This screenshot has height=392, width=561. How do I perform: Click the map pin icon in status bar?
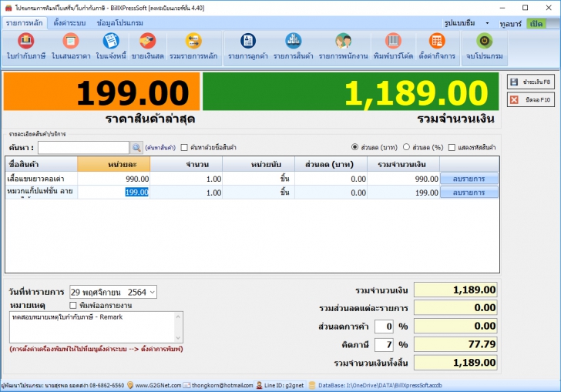click(130, 385)
